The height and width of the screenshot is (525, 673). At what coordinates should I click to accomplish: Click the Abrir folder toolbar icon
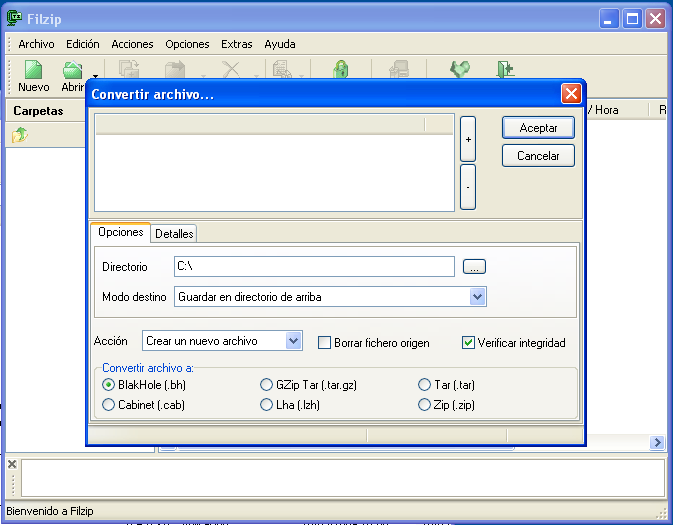(x=72, y=70)
